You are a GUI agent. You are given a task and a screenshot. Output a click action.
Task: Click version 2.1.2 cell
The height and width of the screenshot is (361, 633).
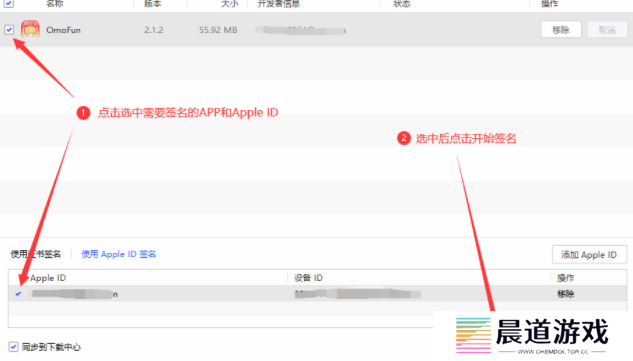click(x=153, y=30)
